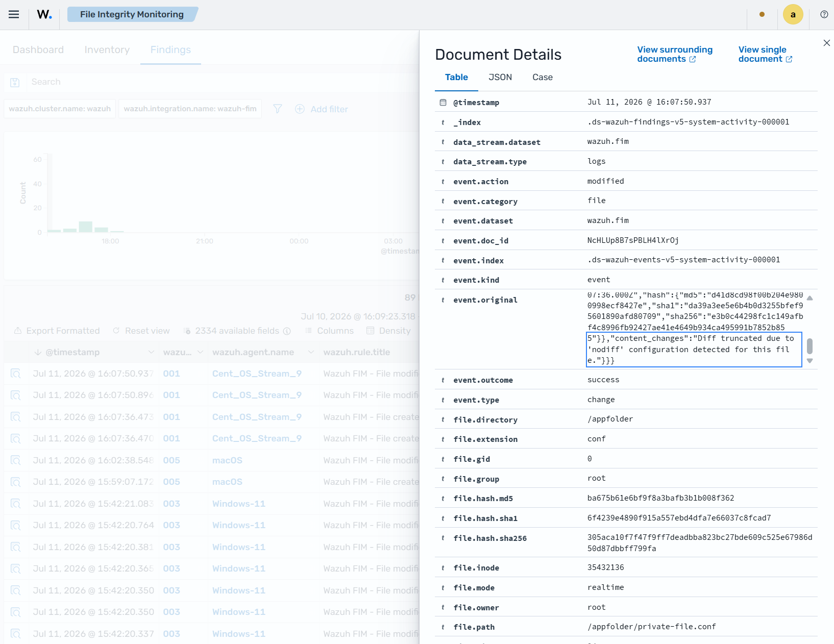Click View single document link
Image resolution: width=834 pixels, height=644 pixels.
[765, 54]
